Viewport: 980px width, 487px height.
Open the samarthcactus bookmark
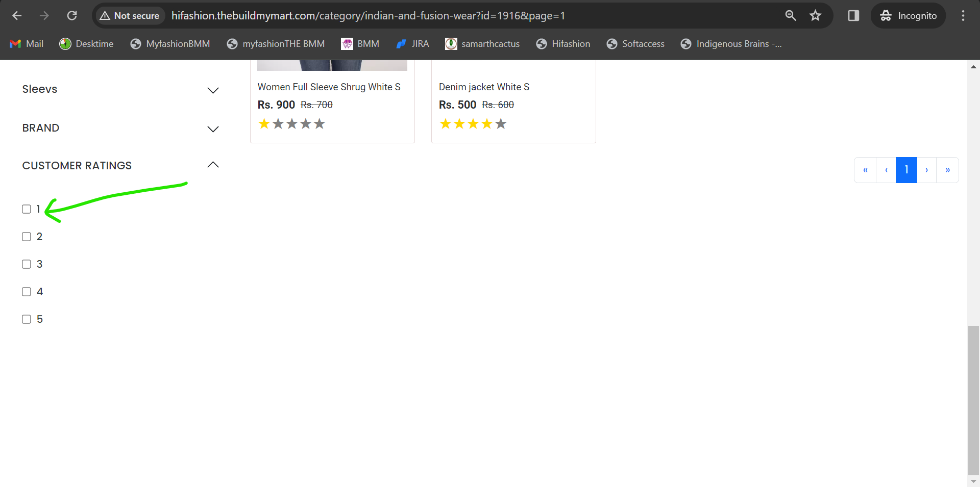pyautogui.click(x=482, y=44)
